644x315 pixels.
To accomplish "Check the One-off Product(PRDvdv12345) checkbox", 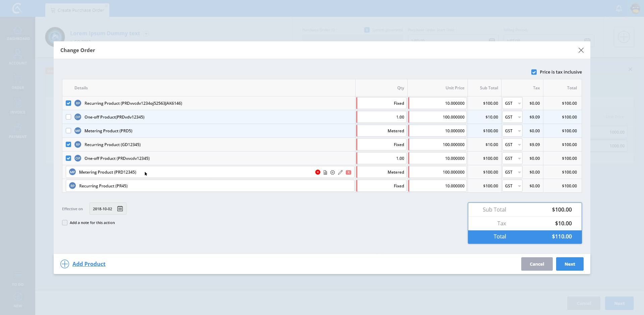I will [68, 117].
